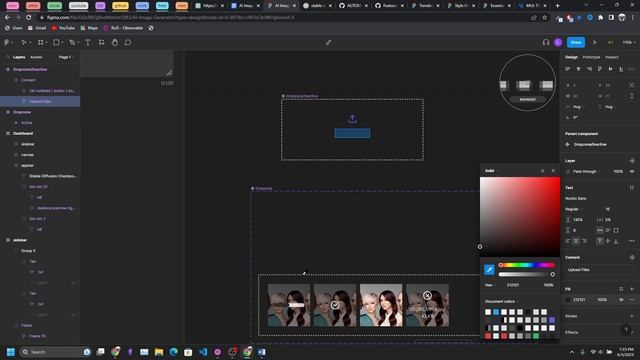Open the Document colors dropdown
Image resolution: width=640 pixels, height=360 pixels.
coord(502,301)
